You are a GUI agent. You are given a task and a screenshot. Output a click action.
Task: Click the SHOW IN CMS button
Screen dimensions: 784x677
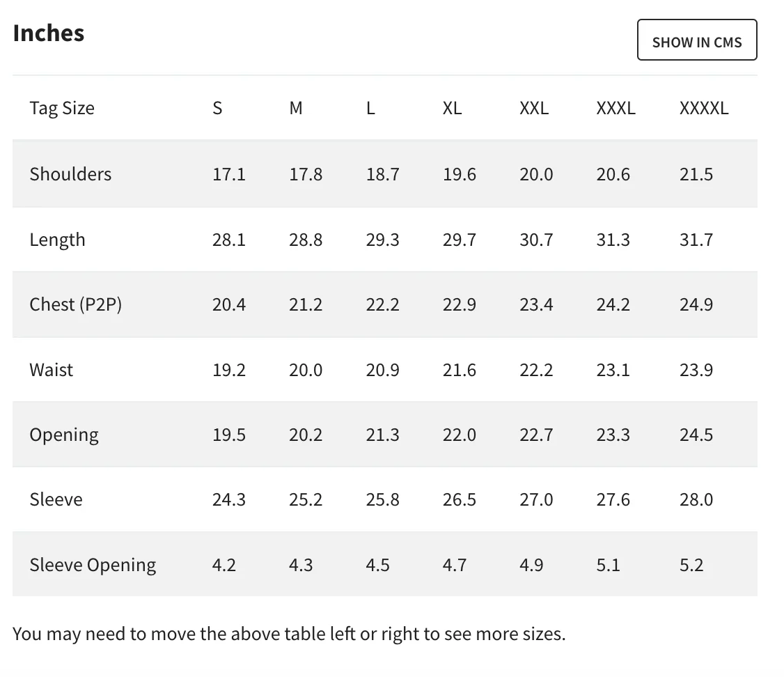[x=696, y=40]
